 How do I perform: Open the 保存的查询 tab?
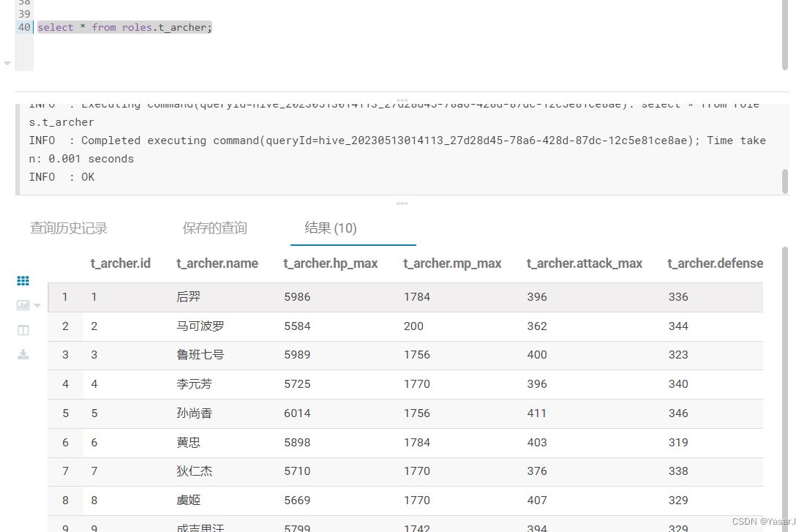pos(214,228)
